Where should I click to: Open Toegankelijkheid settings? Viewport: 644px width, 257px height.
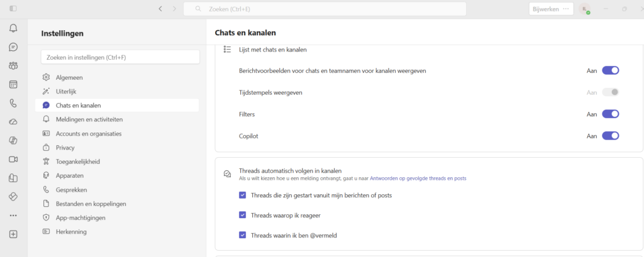click(x=117, y=161)
